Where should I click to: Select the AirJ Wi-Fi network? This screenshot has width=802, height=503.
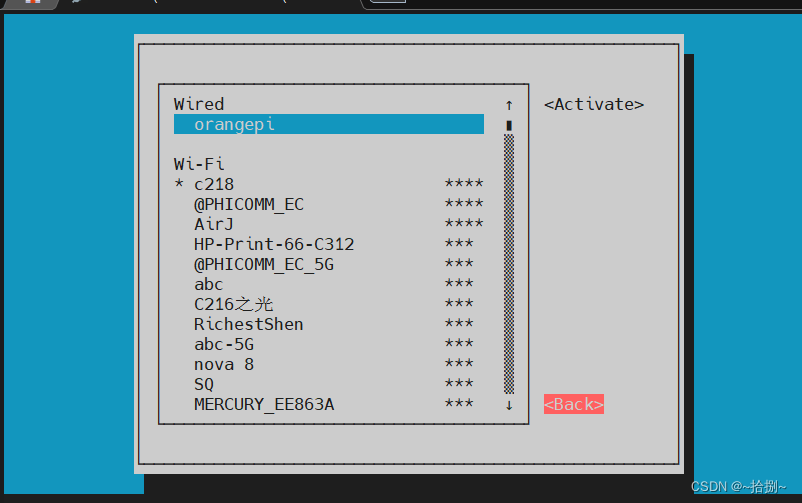[x=329, y=224]
